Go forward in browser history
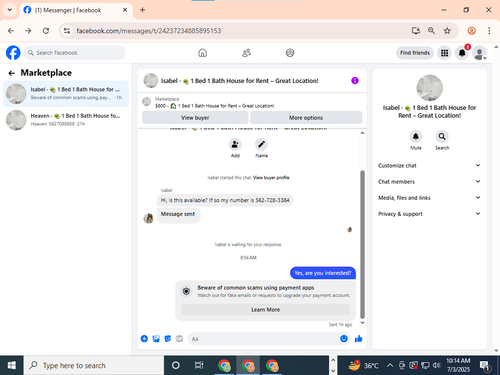The width and height of the screenshot is (500, 375). tap(28, 31)
